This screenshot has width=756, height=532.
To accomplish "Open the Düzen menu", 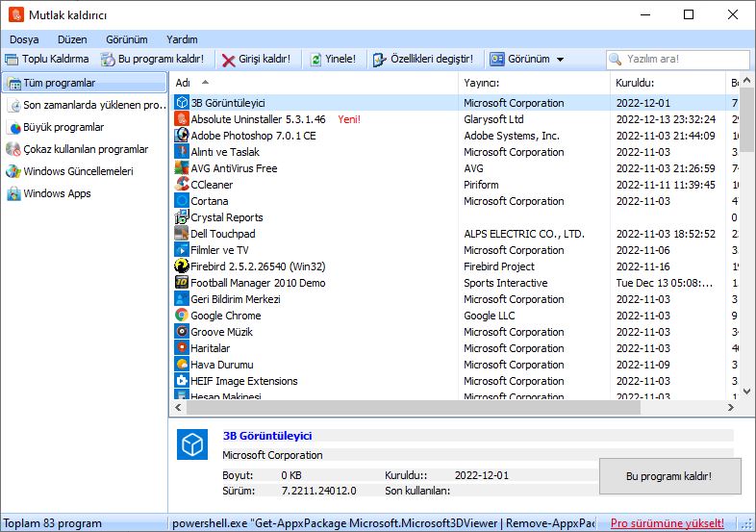I will pos(72,39).
